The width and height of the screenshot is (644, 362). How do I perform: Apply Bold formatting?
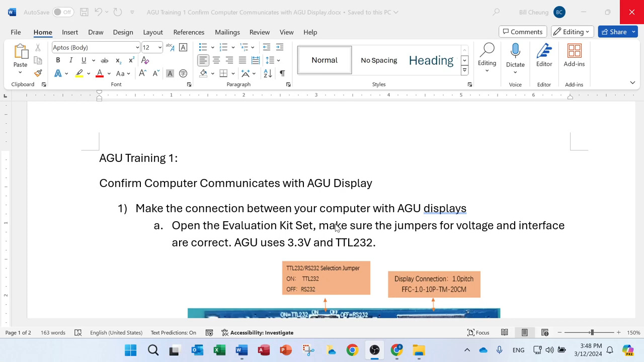(x=58, y=60)
